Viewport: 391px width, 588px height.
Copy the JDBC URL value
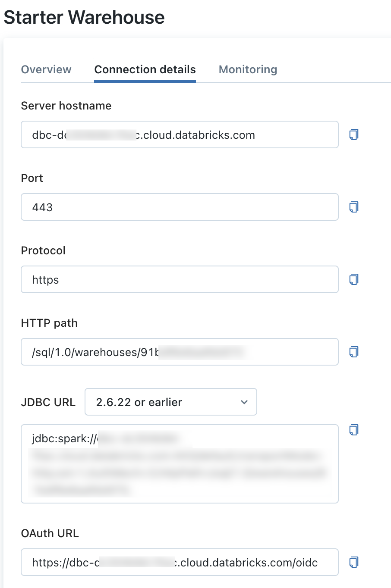click(354, 429)
